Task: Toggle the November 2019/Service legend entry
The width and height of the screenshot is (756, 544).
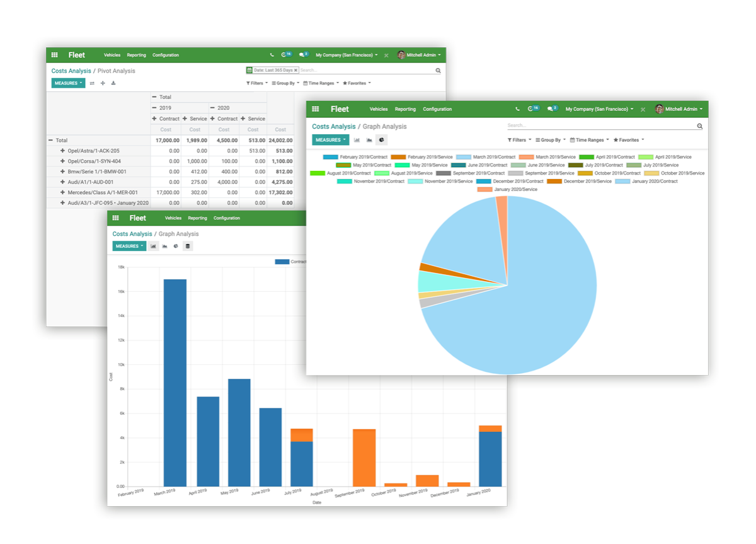Action: 440,182
